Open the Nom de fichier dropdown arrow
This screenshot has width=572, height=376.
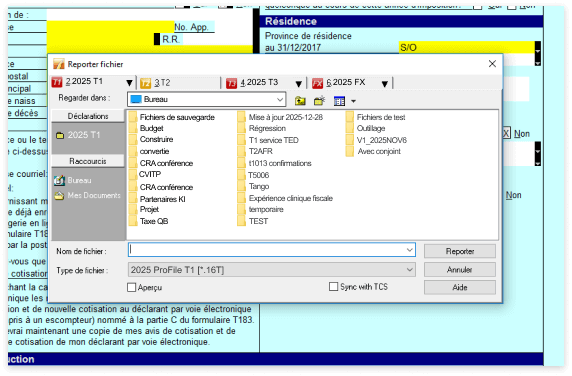tap(410, 250)
